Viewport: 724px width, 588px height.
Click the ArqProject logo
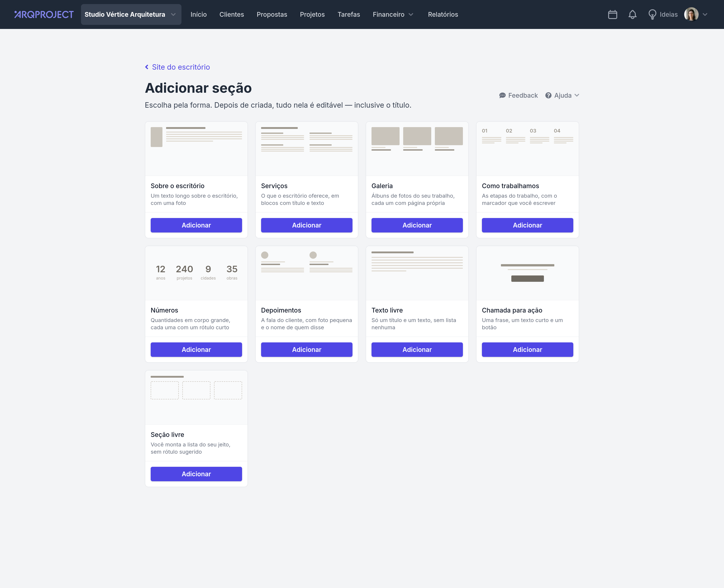point(44,14)
